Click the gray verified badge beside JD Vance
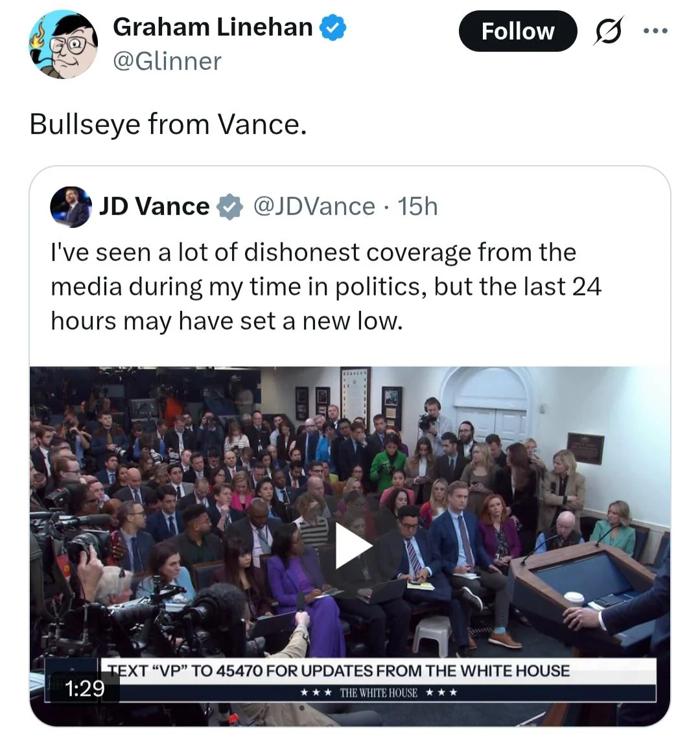The width and height of the screenshot is (700, 734). tap(229, 207)
